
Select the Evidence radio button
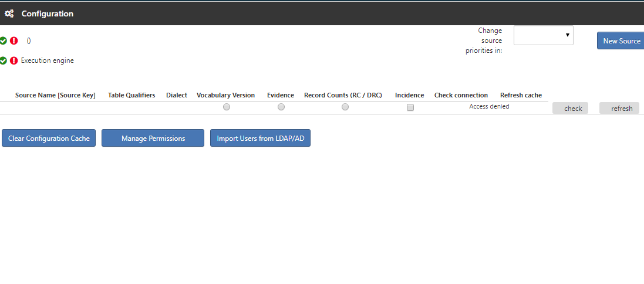coord(281,107)
